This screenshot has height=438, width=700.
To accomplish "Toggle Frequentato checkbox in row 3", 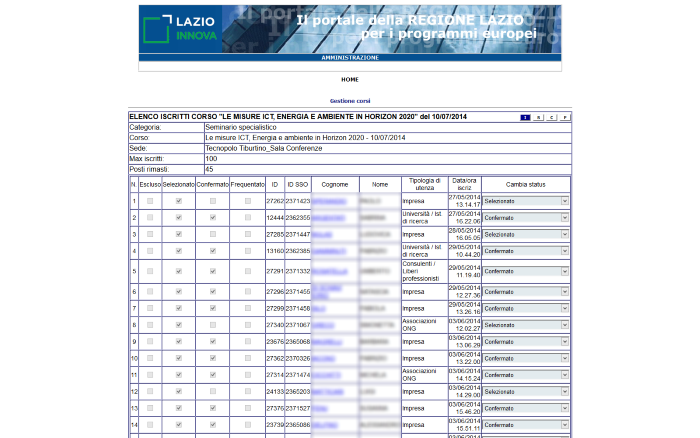I will tap(248, 234).
